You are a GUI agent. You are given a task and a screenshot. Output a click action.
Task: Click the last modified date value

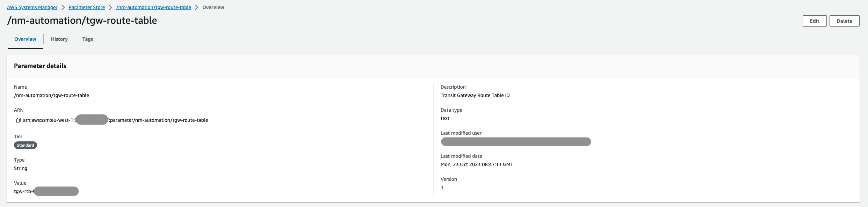477,164
